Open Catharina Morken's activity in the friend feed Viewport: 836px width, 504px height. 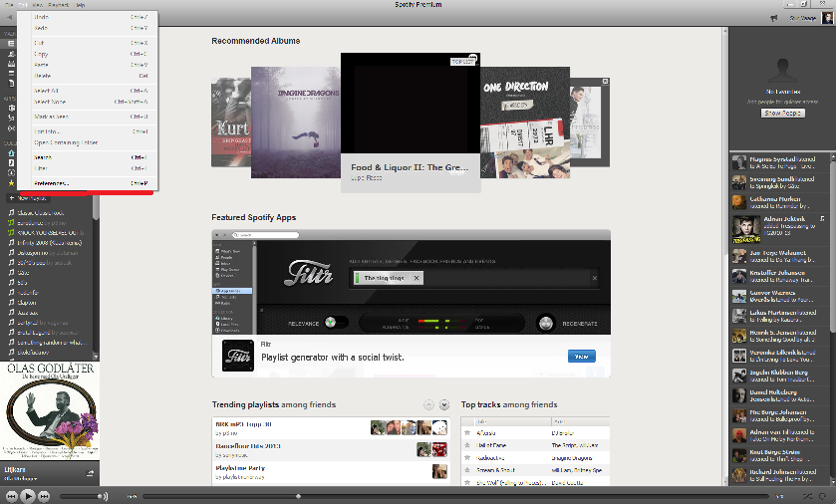click(x=779, y=202)
